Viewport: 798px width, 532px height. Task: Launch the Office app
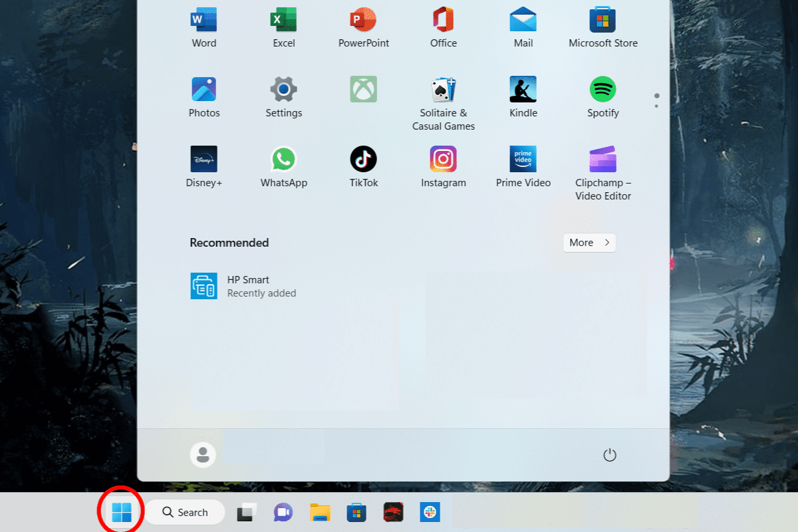tap(443, 28)
